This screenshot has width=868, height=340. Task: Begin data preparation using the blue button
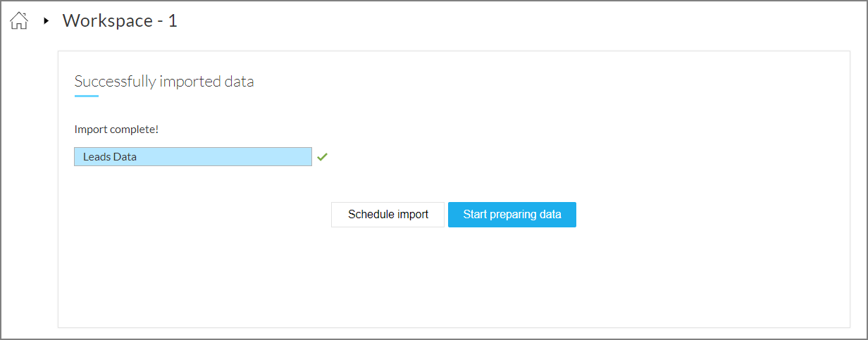pyautogui.click(x=512, y=215)
